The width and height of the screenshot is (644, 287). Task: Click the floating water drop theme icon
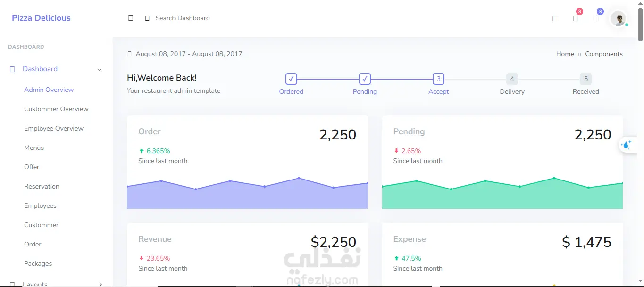627,145
